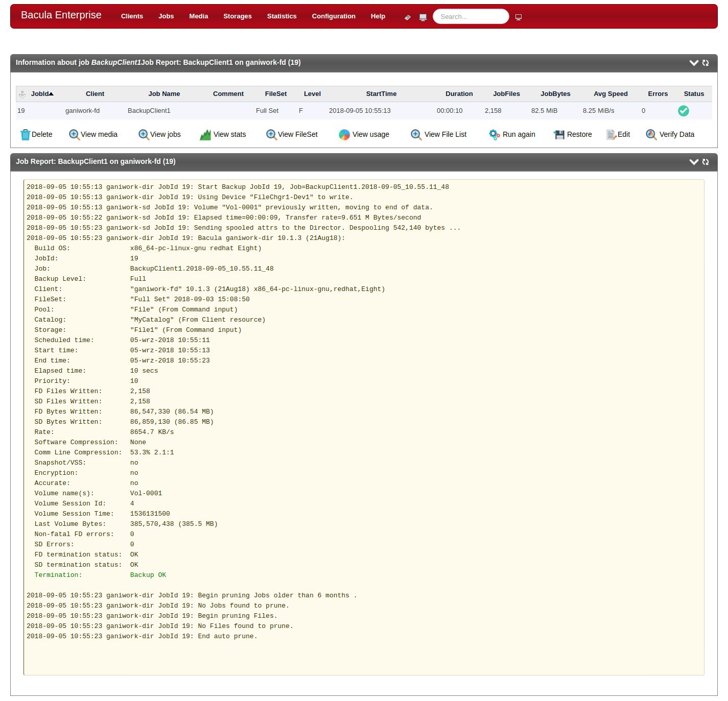
Task: Sort by the Avg Speed column header
Action: coord(610,94)
